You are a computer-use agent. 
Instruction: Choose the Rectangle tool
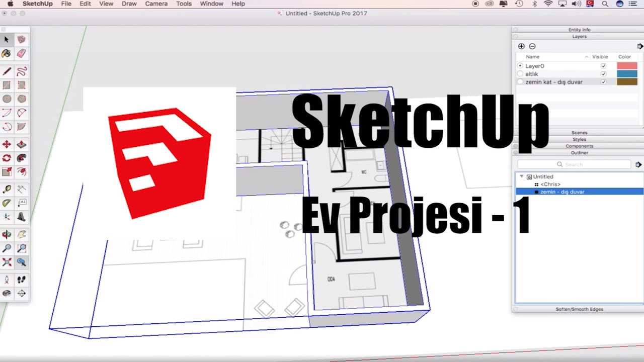click(x=7, y=85)
